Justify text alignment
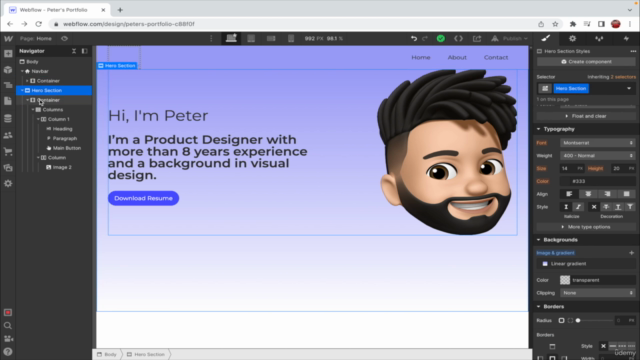 point(626,194)
